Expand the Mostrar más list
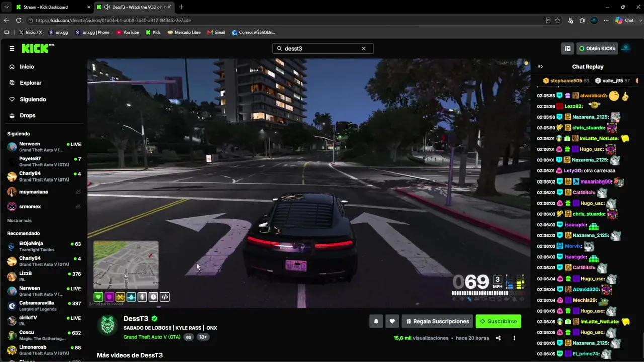This screenshot has height=362, width=644. pos(19,221)
